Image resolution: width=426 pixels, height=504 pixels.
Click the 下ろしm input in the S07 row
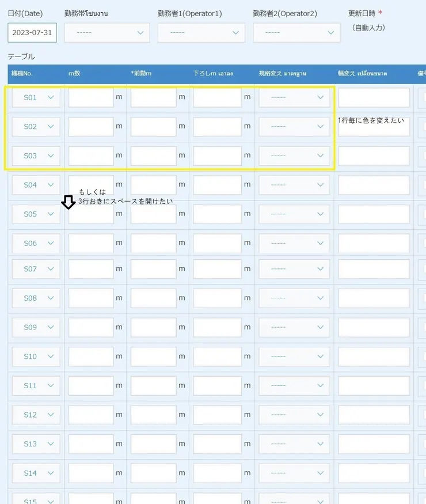(x=217, y=269)
